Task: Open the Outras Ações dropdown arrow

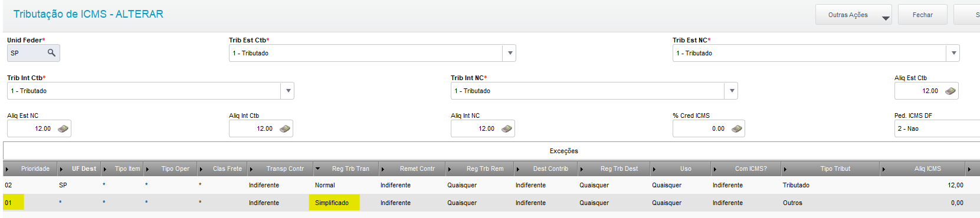Action: [x=886, y=18]
